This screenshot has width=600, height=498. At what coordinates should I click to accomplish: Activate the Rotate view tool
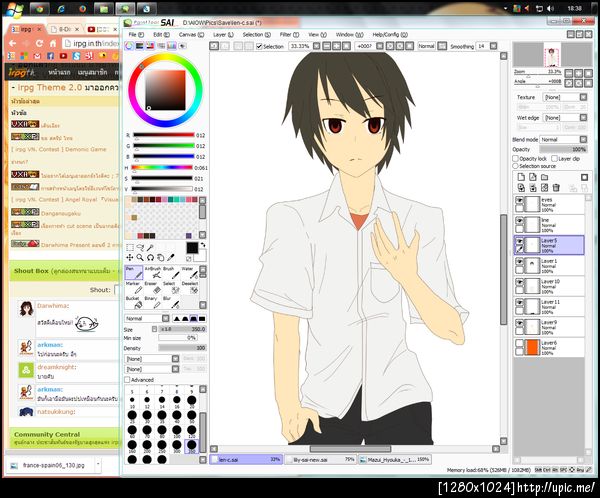coord(150,258)
